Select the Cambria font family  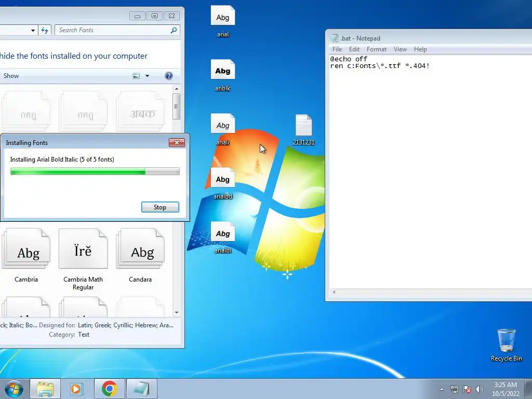coord(26,256)
